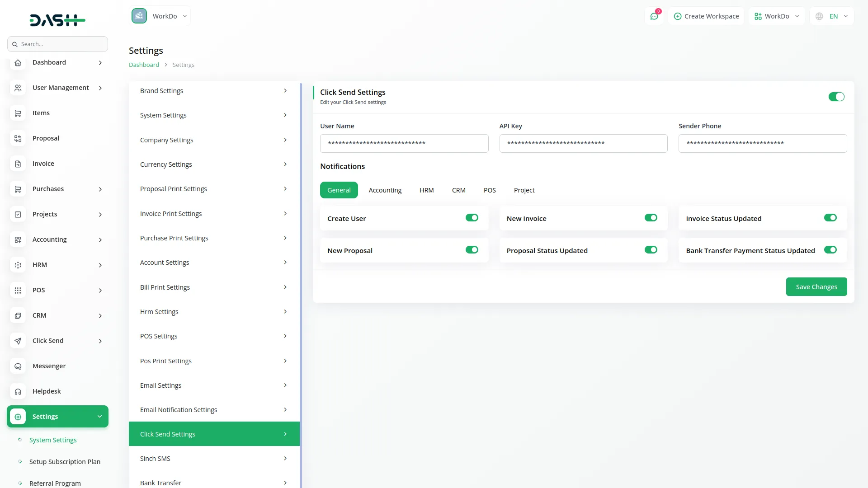Click the Invoice document icon in sidebar

(18, 164)
